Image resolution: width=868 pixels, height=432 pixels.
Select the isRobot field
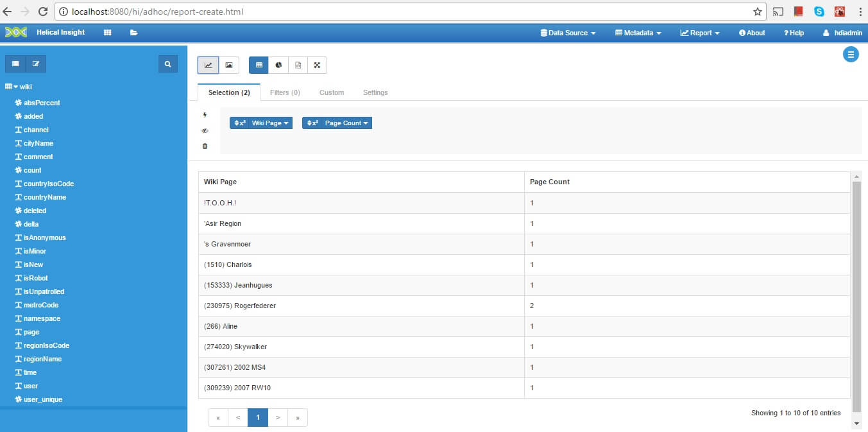click(x=35, y=278)
